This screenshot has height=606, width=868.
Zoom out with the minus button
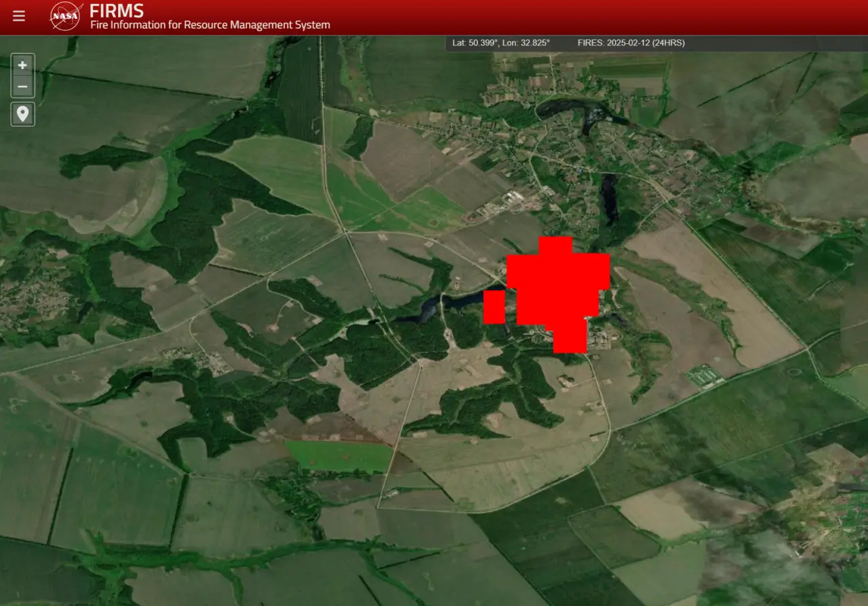(22, 87)
